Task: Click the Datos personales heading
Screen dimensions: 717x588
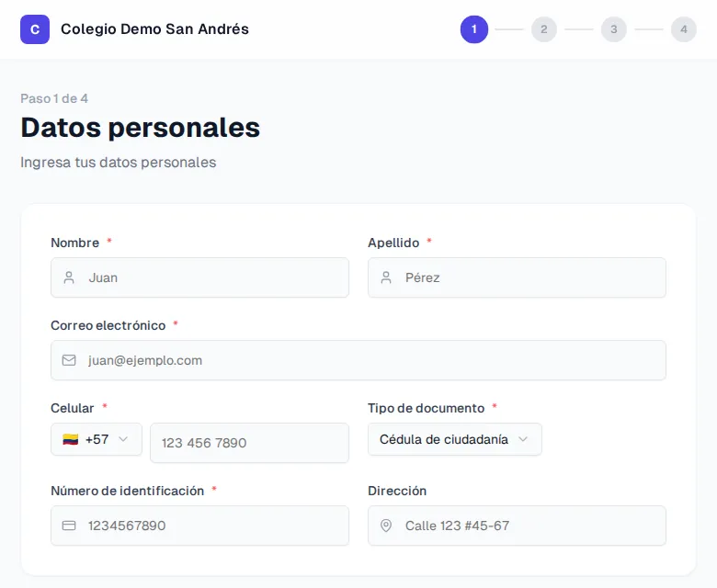Action: point(141,128)
